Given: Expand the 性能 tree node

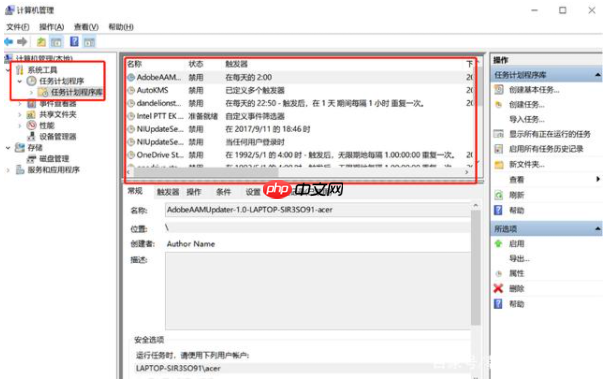Looking at the screenshot, I should [x=20, y=126].
